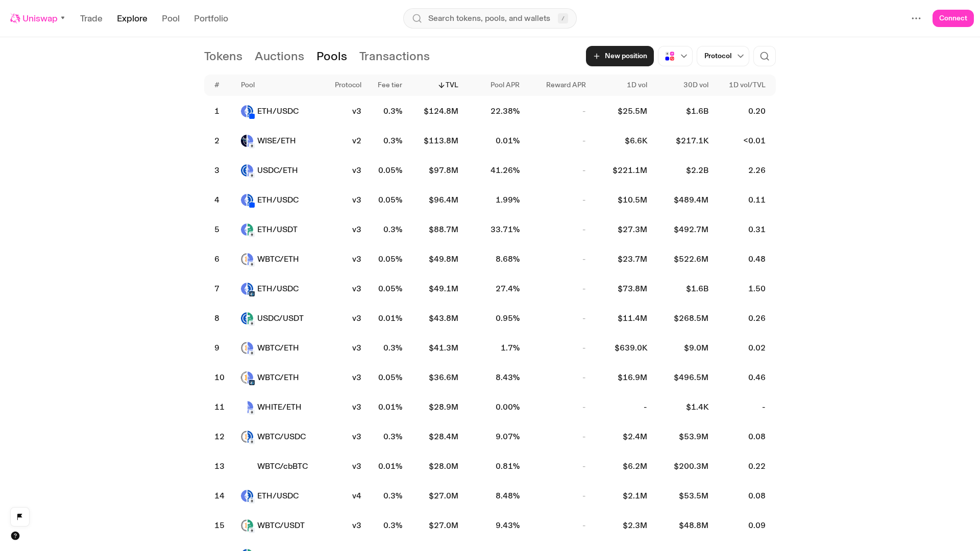Click the $1.4K 30D volume value
This screenshot has height=551, width=980.
[x=697, y=407]
